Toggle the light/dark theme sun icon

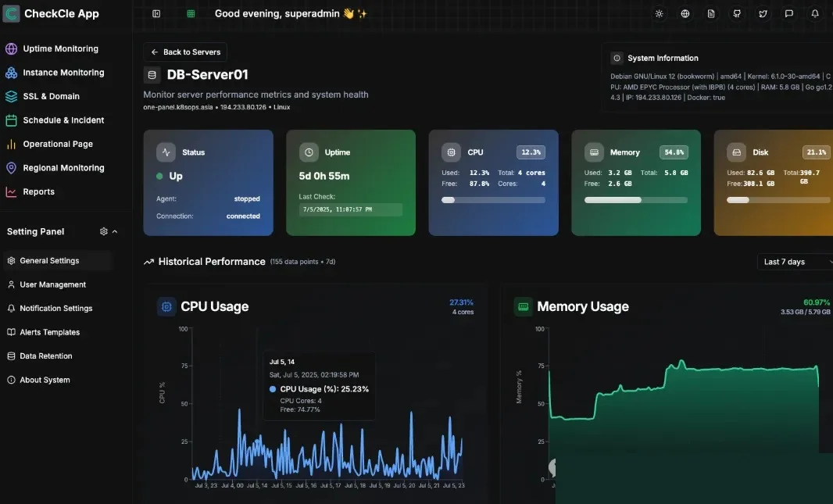click(x=660, y=14)
